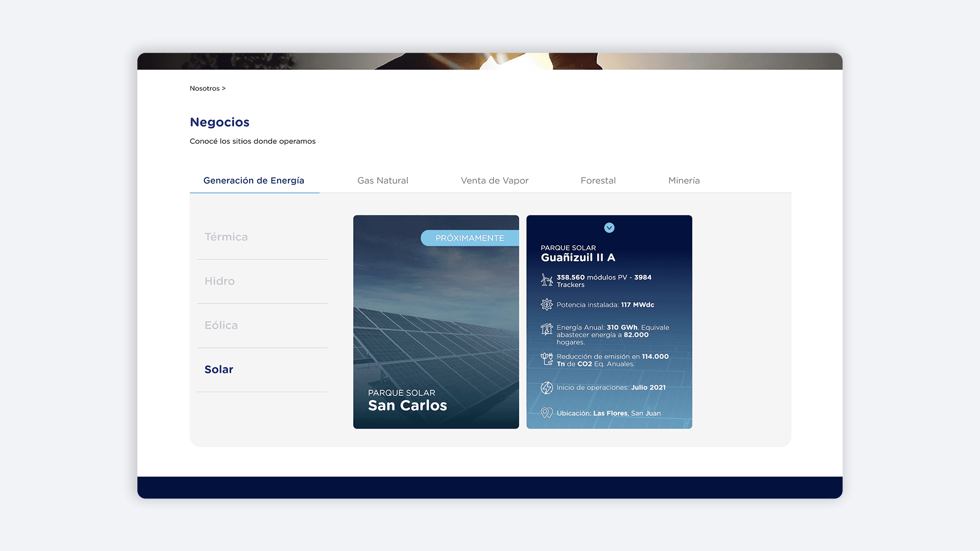
Task: Open the Nosotros breadcrumb link
Action: coord(204,88)
